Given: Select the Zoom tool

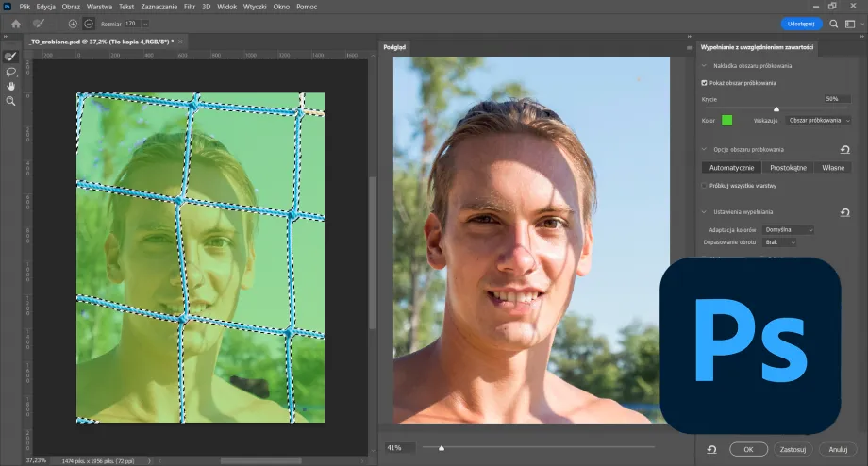Looking at the screenshot, I should coord(11,100).
